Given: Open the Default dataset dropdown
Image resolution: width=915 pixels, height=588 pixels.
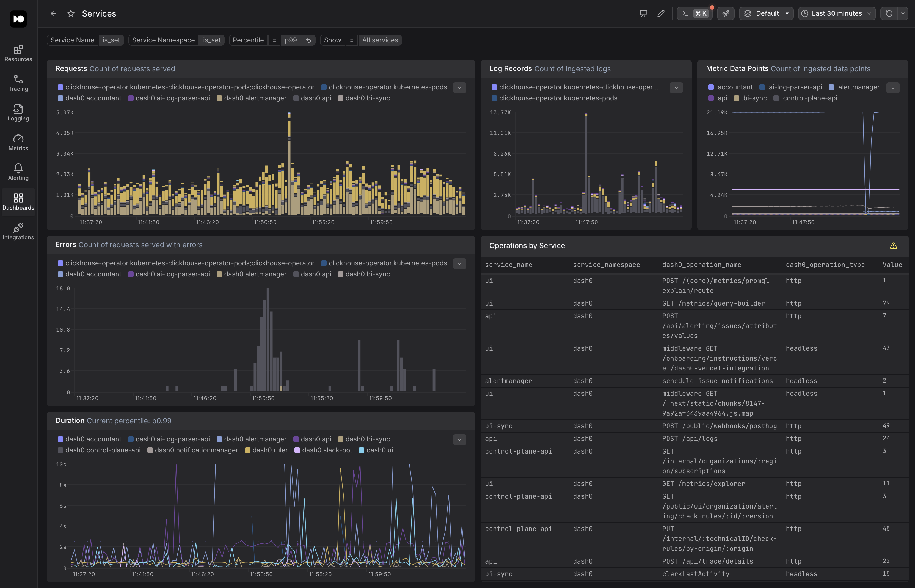Looking at the screenshot, I should click(x=766, y=14).
